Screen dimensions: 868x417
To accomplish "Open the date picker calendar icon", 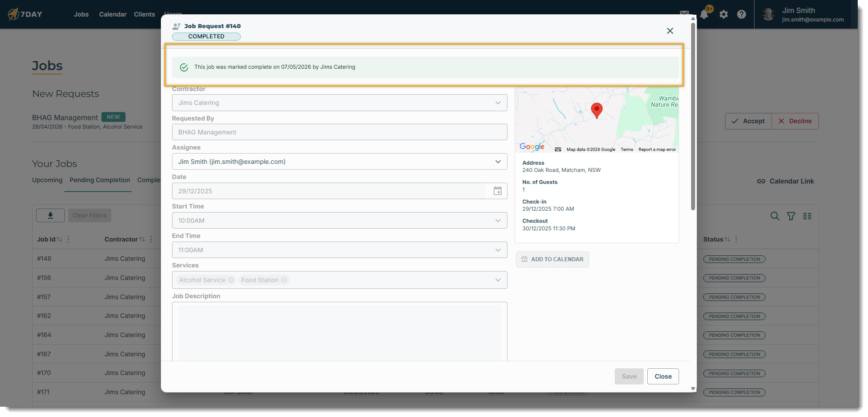I will (x=498, y=191).
